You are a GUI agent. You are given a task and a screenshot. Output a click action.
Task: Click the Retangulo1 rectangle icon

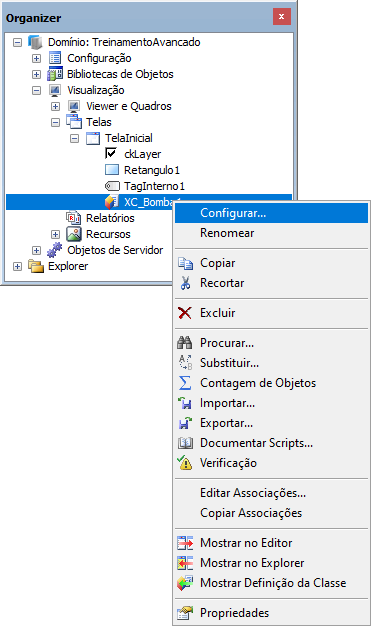(112, 170)
